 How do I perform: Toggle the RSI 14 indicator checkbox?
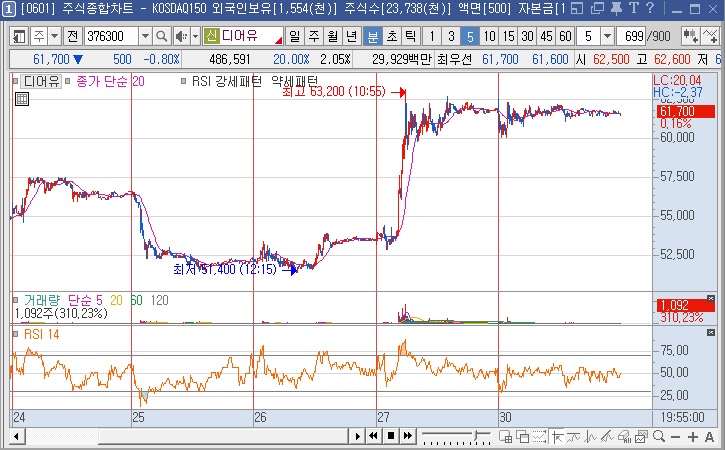tap(15, 334)
